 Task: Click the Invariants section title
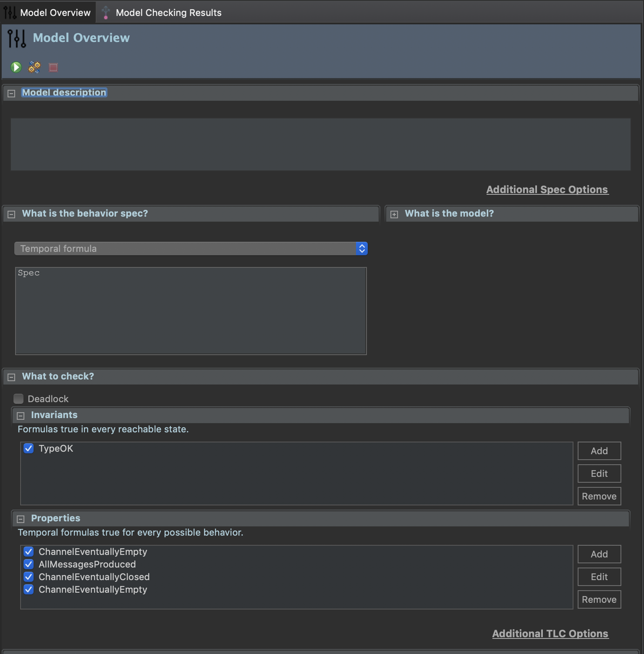pos(54,415)
